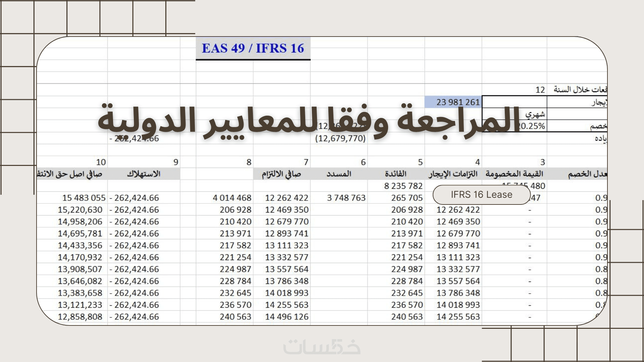Click the الاستهلاك column header
The height and width of the screenshot is (362, 644).
pyautogui.click(x=144, y=174)
